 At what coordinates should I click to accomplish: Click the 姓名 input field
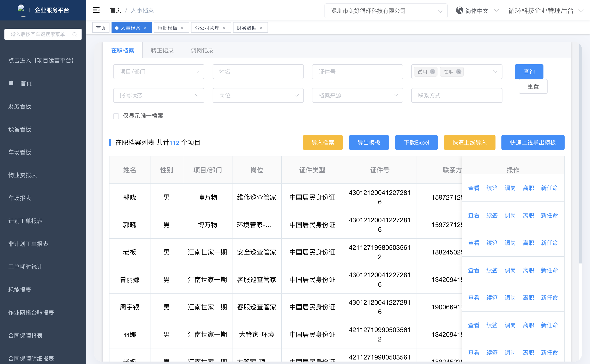[258, 71]
